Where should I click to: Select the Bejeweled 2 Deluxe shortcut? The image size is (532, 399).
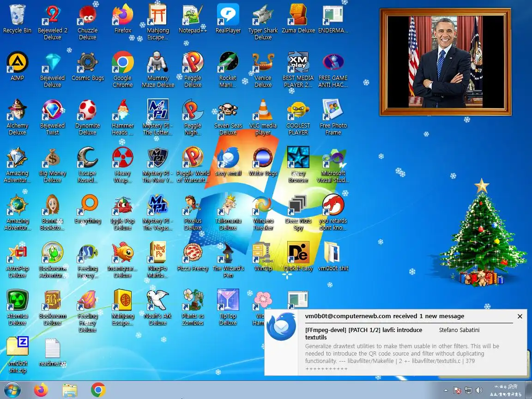coord(52,22)
